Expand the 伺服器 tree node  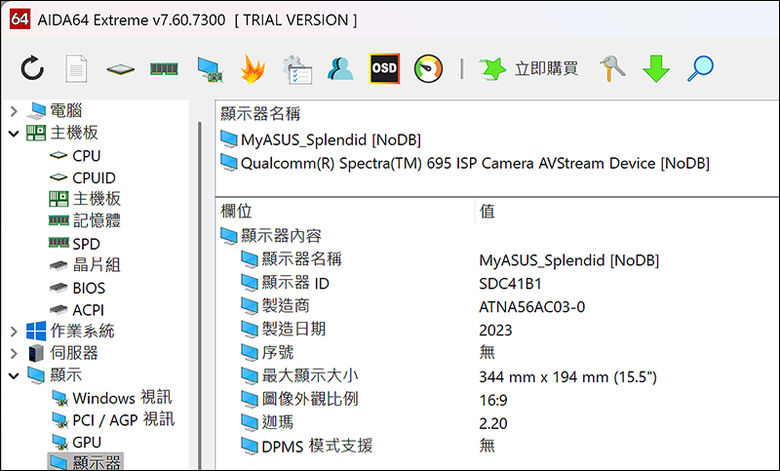click(14, 353)
